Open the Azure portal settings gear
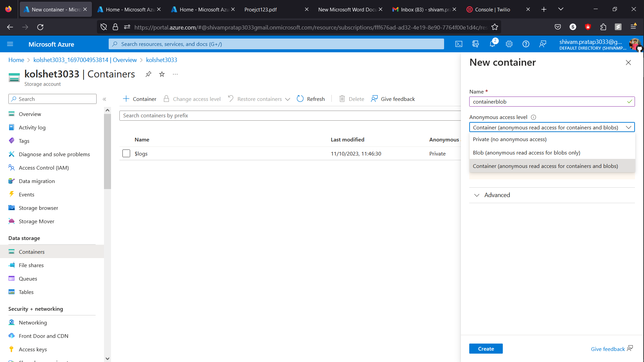Viewport: 644px width, 362px height. 509,44
